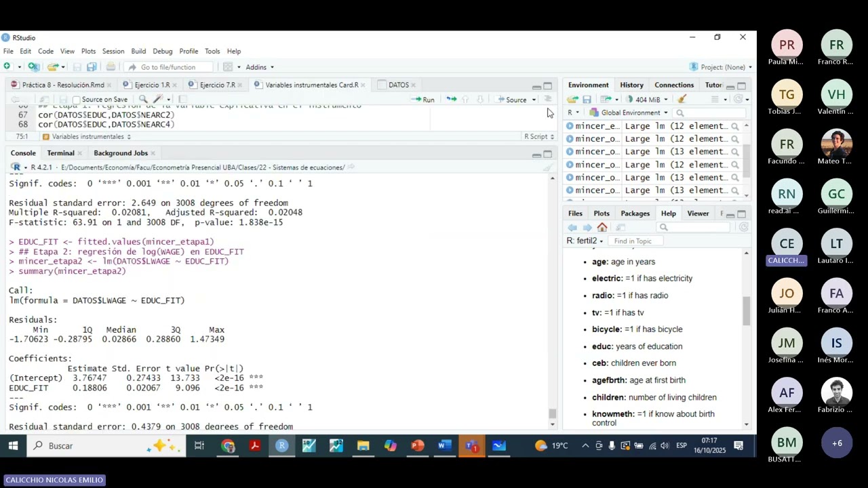Open the workspace panes layout dropdown
Screen dimensions: 868x488
[x=231, y=67]
